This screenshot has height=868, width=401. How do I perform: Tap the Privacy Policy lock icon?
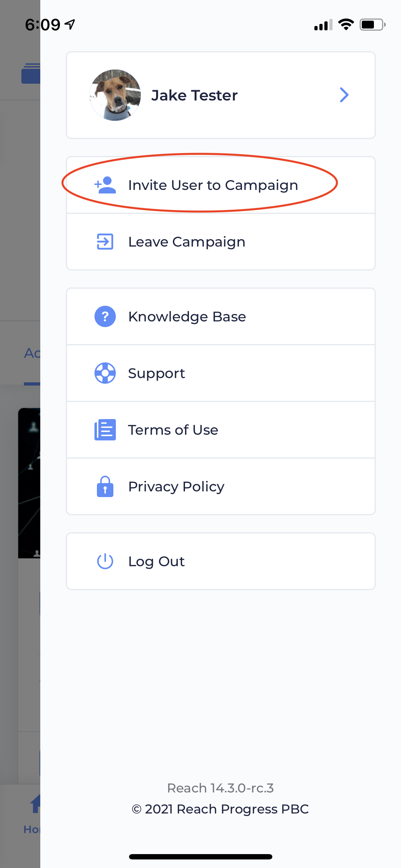pos(105,486)
